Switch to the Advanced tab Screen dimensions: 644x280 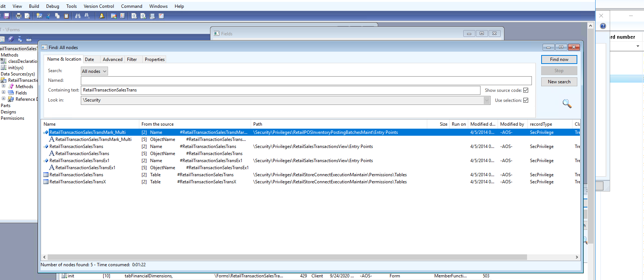point(112,59)
